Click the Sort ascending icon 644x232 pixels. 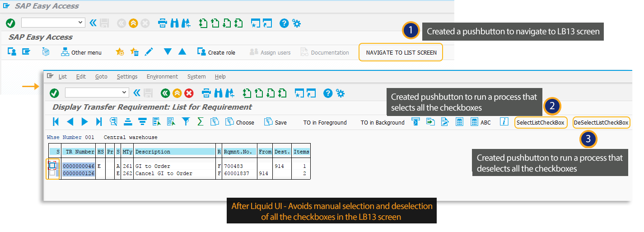pos(128,122)
